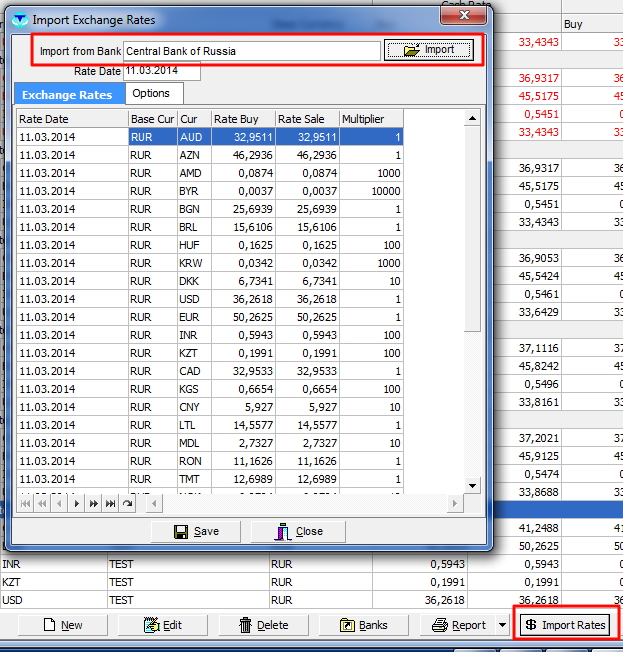The height and width of the screenshot is (652, 623).
Task: Select the USD currency row
Action: [x=190, y=299]
